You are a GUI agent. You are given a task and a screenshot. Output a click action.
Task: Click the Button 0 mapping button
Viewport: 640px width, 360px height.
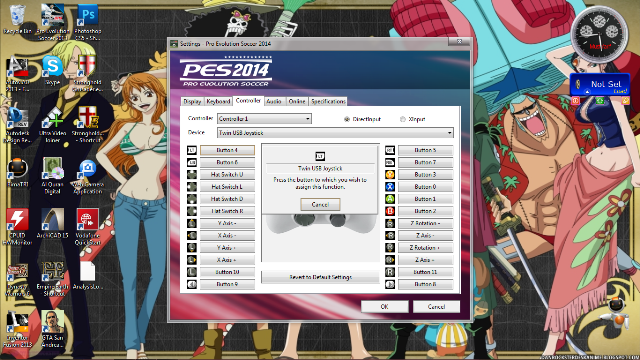425,187
